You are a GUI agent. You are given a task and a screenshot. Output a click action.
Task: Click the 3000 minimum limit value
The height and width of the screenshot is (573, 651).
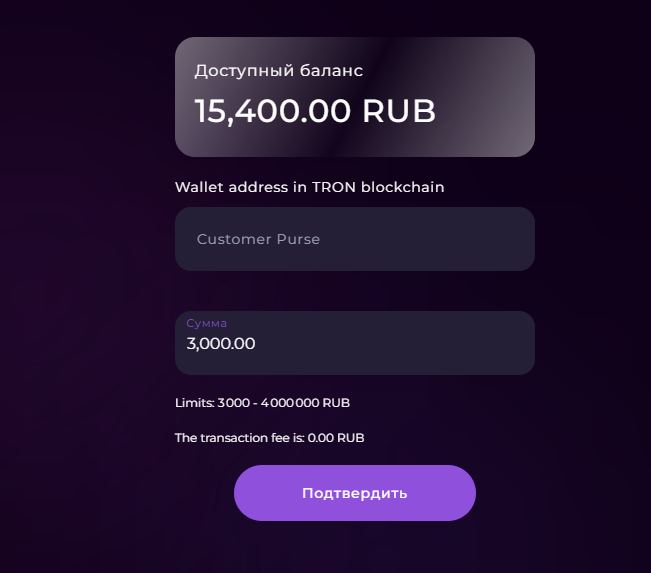[x=232, y=403]
